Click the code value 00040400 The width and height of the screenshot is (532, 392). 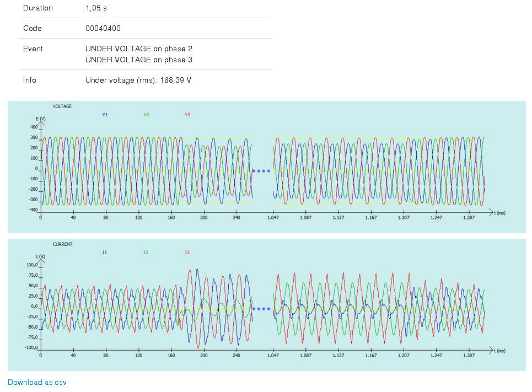click(103, 28)
